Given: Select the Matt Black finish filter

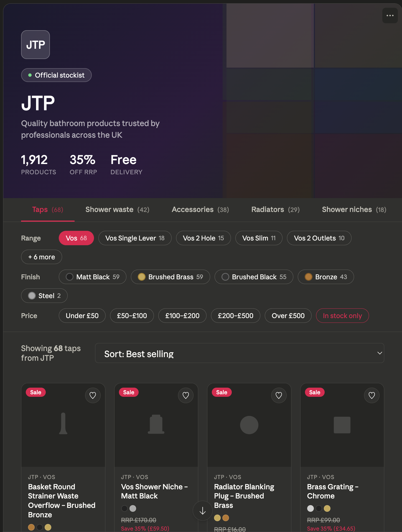Looking at the screenshot, I should pyautogui.click(x=93, y=277).
